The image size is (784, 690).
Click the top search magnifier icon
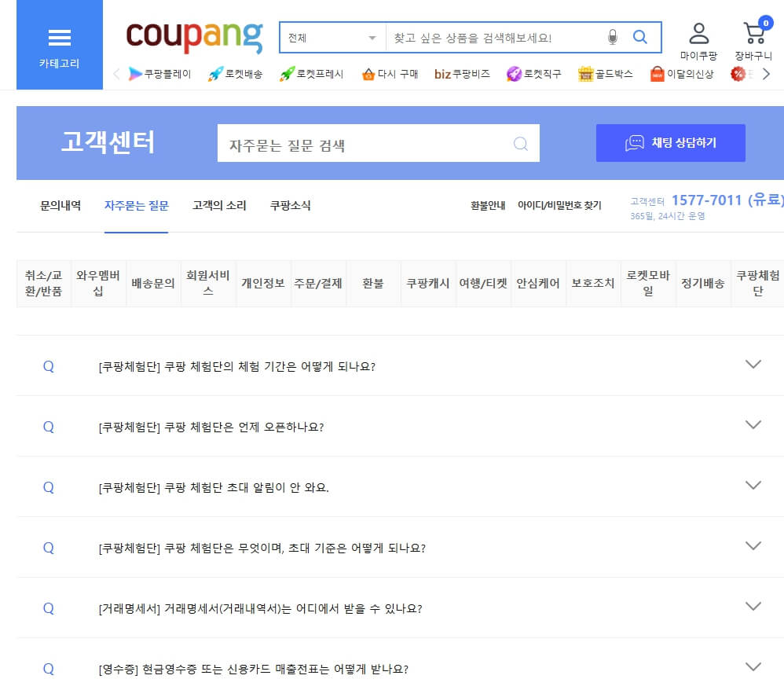pos(640,37)
